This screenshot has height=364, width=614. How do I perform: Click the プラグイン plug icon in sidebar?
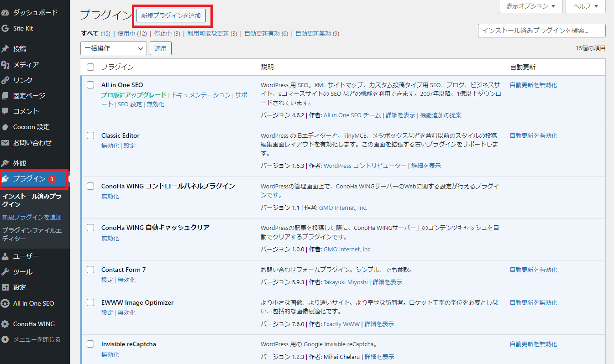point(5,179)
